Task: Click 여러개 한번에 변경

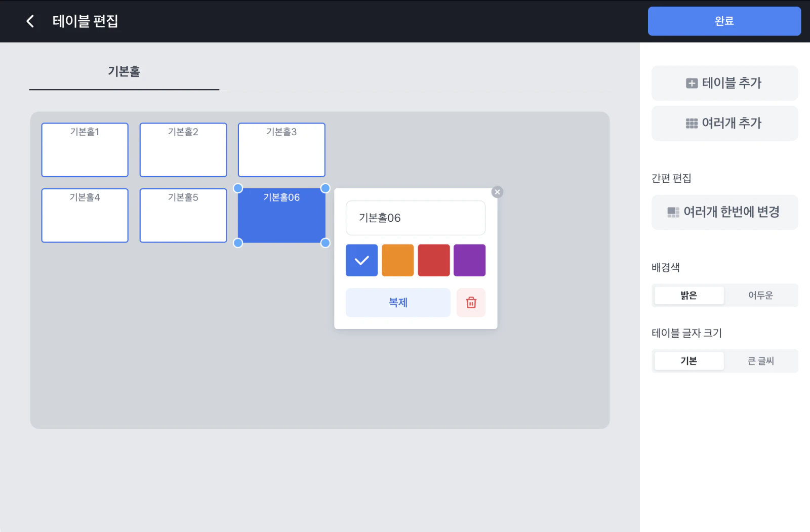Action: pos(724,212)
